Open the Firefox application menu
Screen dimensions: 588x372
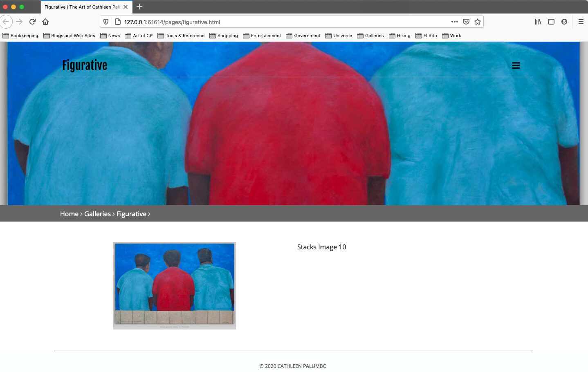pyautogui.click(x=581, y=22)
